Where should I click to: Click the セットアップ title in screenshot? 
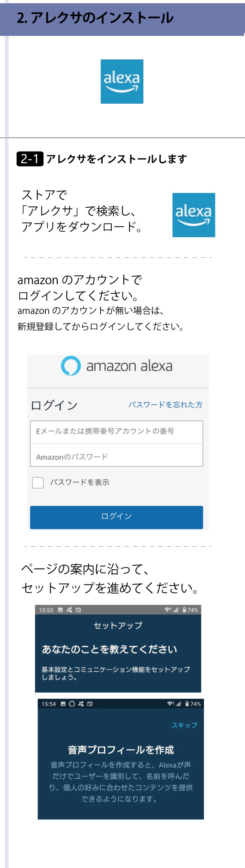118,625
